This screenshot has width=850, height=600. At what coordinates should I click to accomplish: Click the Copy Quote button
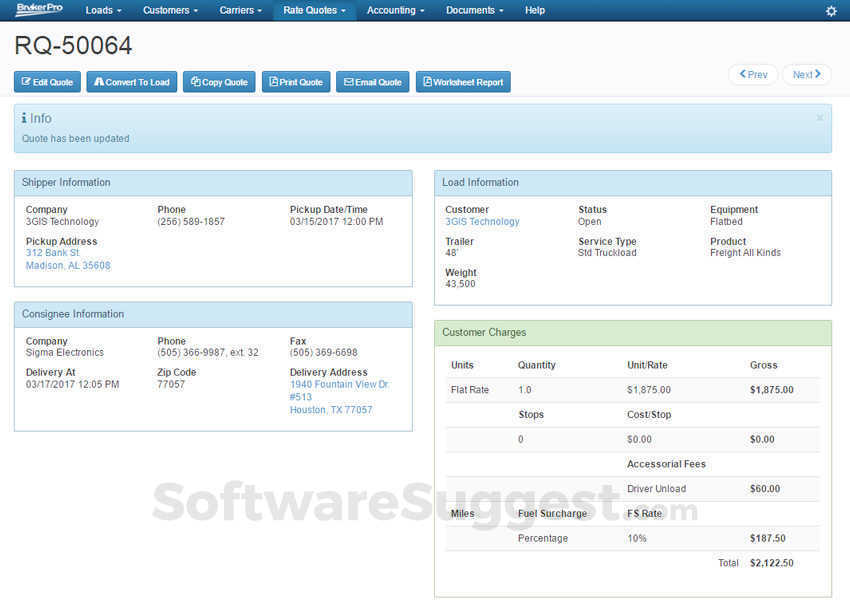(219, 82)
